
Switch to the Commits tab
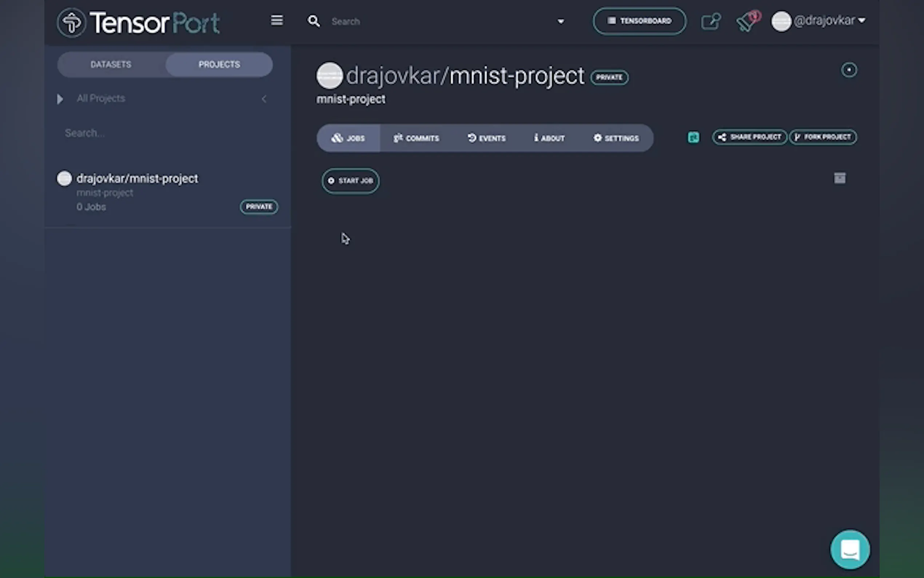(x=417, y=138)
